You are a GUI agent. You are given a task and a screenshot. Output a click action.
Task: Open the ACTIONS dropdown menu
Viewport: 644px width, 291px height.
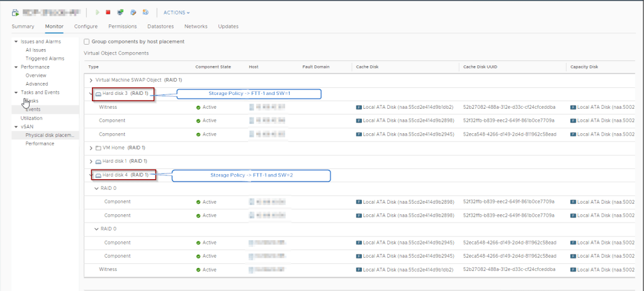pyautogui.click(x=176, y=12)
